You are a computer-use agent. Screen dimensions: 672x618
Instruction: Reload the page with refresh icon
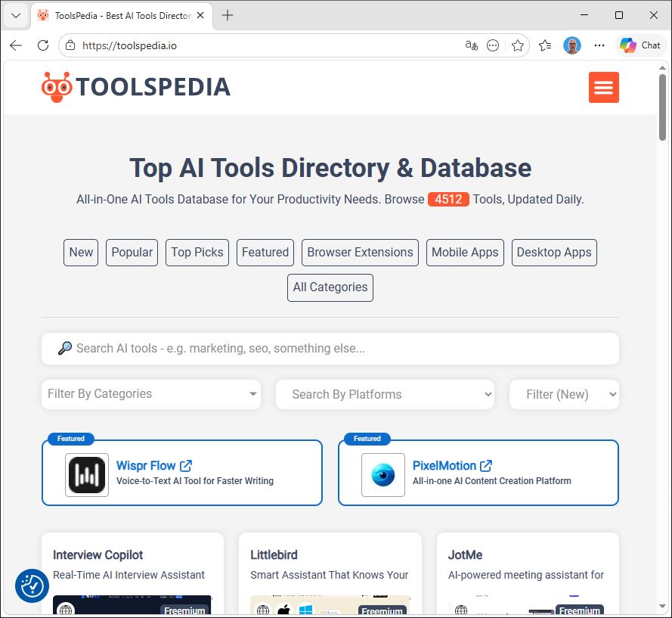[x=43, y=45]
